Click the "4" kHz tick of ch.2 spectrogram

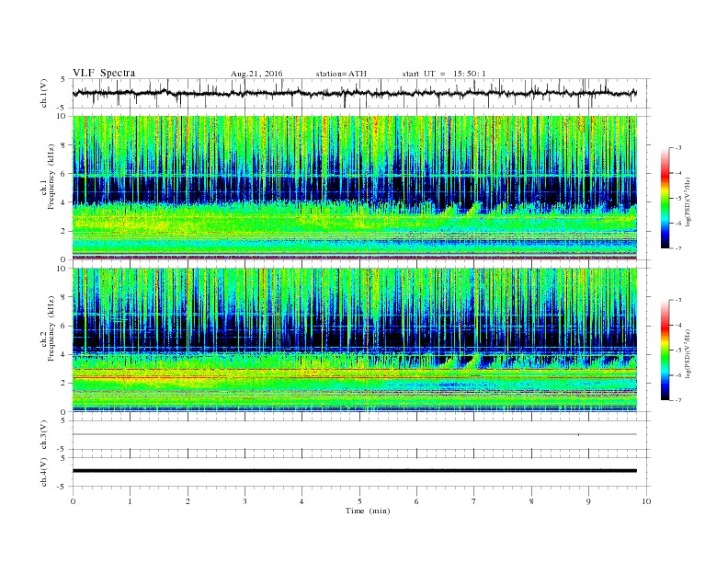[x=64, y=355]
